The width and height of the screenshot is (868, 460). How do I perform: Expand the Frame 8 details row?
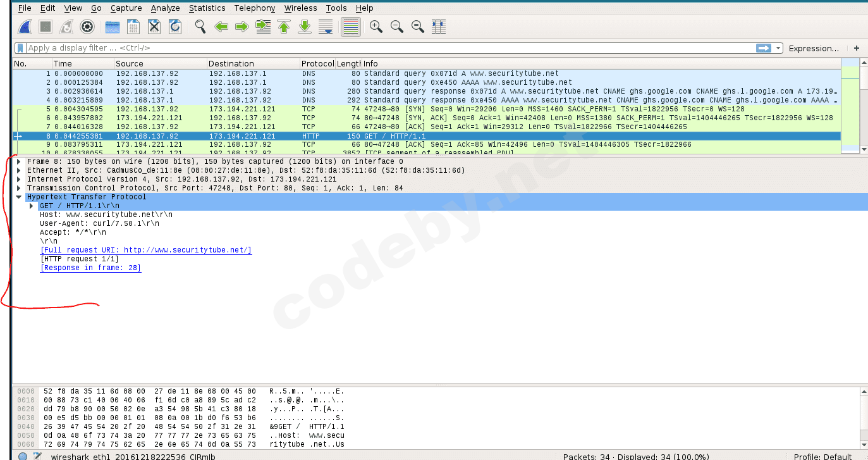pos(20,161)
